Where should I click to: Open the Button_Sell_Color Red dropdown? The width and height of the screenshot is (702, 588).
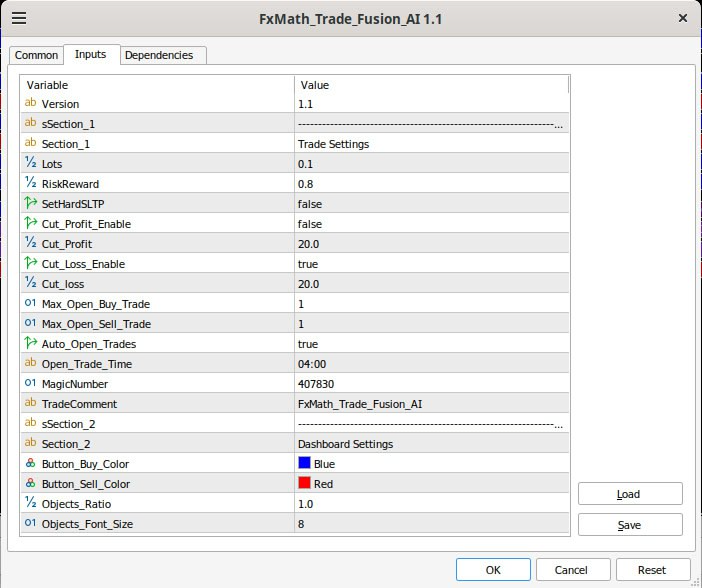click(430, 484)
